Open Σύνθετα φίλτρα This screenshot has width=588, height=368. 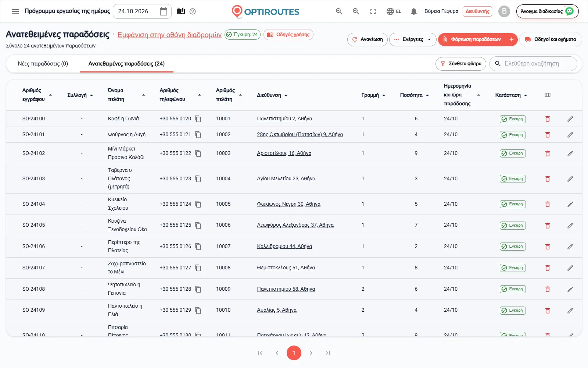click(461, 64)
